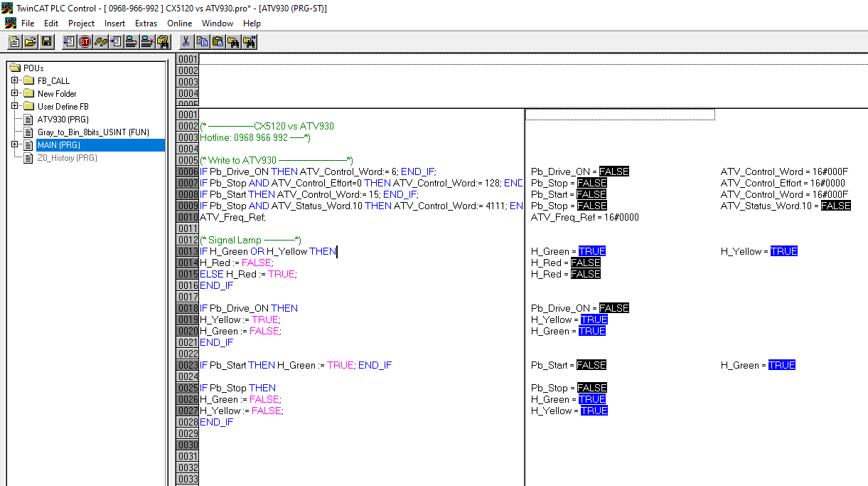Click the New file toolbar icon
868x486 pixels.
click(x=15, y=41)
